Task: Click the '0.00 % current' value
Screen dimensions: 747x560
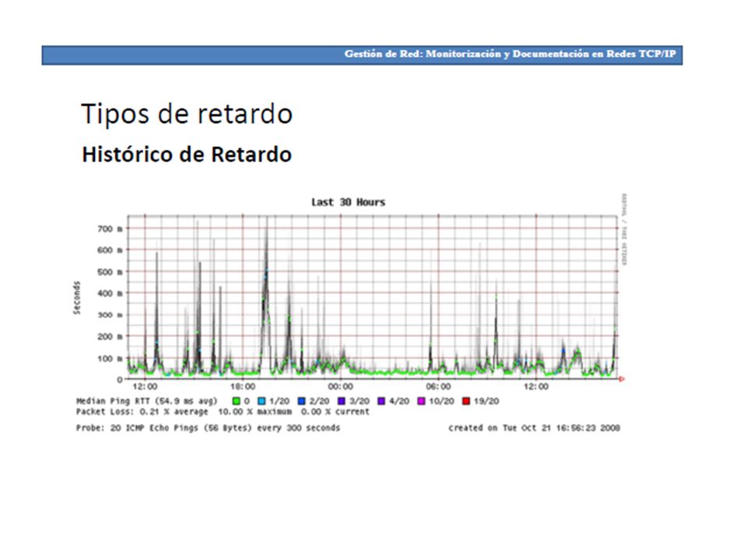Action: [335, 411]
